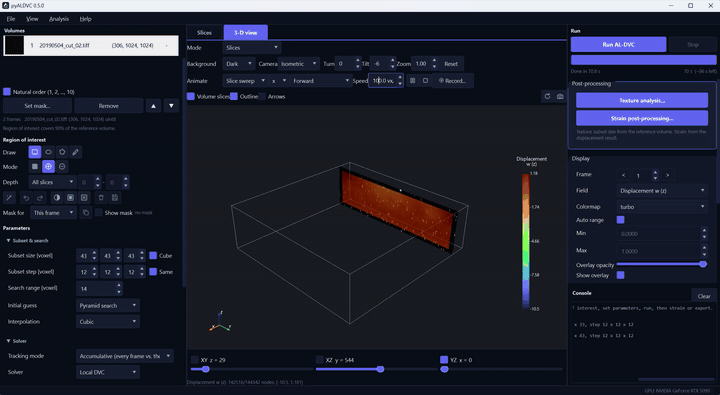This screenshot has width=720, height=395.
Task: Go to next frame in Display
Action: (667, 175)
